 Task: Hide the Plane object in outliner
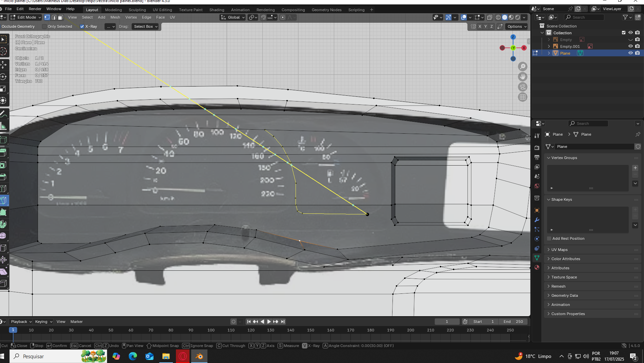pyautogui.click(x=630, y=53)
